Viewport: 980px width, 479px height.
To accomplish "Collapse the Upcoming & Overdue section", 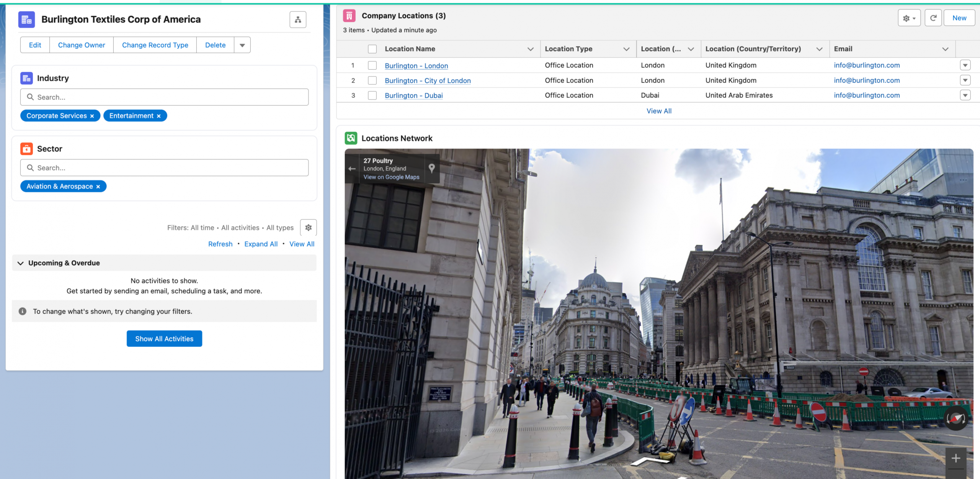I will tap(21, 263).
